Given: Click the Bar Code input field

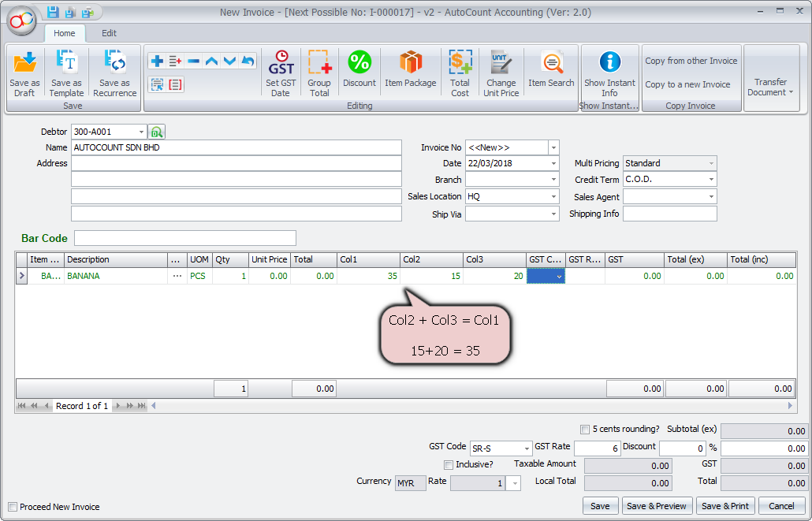Looking at the screenshot, I should [x=185, y=238].
